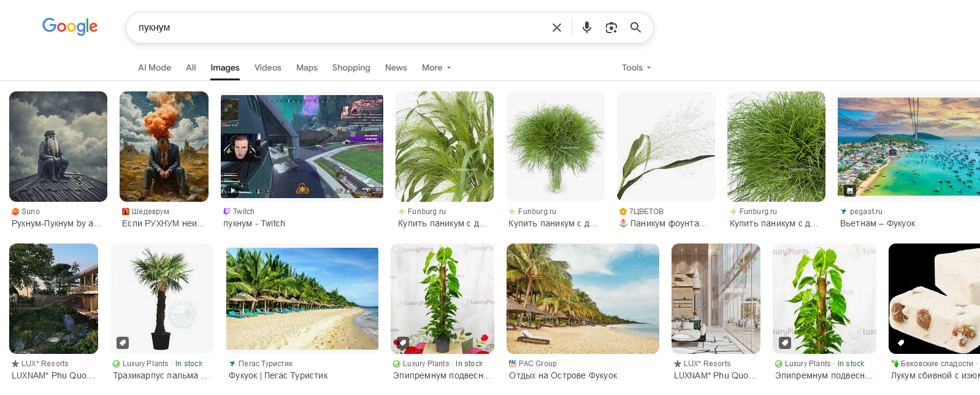Screen dimensions: 980x395
Task: Open the Vietnam Phu Quoc aerial thumbnail
Action: coord(908,147)
